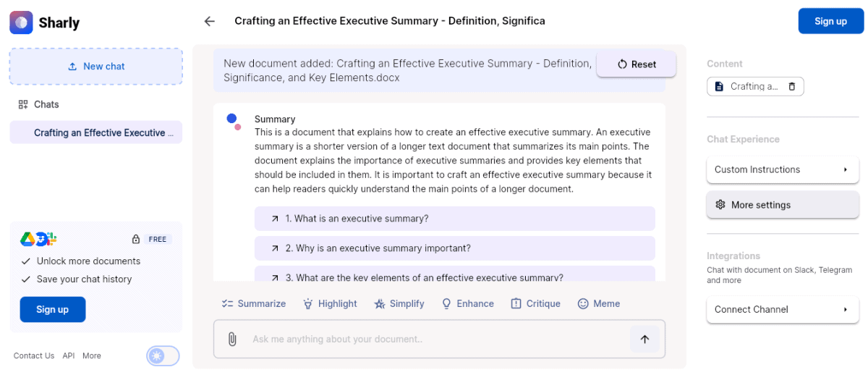868x383 pixels.
Task: Toggle the light/dark theme switch
Action: [x=163, y=355]
